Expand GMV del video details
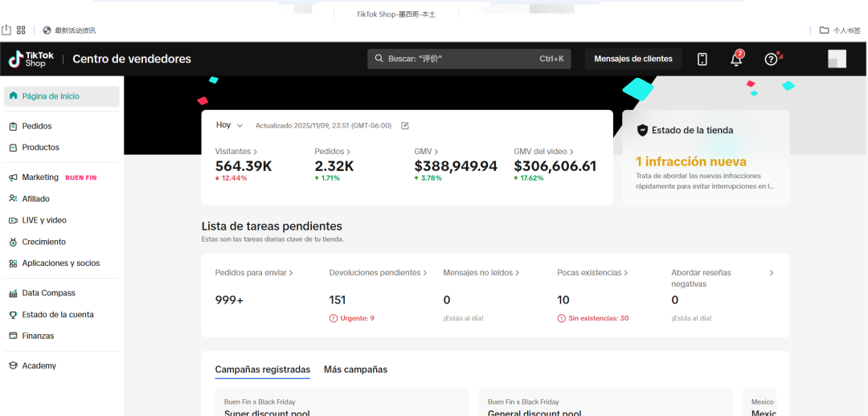The image size is (868, 416). (543, 151)
